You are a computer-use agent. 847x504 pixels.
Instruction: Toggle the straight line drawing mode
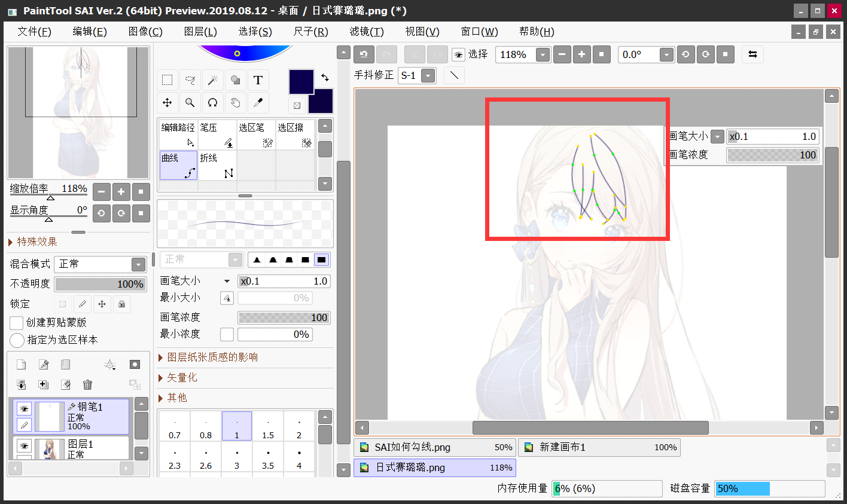pos(455,75)
